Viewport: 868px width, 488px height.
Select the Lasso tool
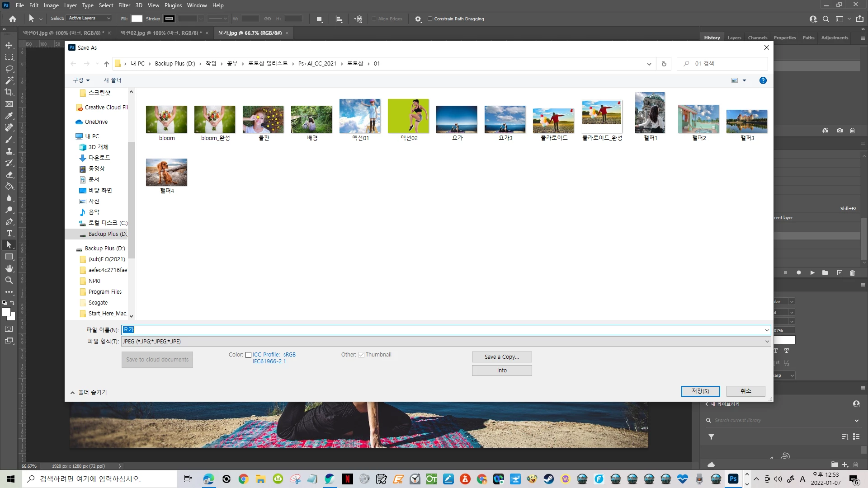click(9, 69)
